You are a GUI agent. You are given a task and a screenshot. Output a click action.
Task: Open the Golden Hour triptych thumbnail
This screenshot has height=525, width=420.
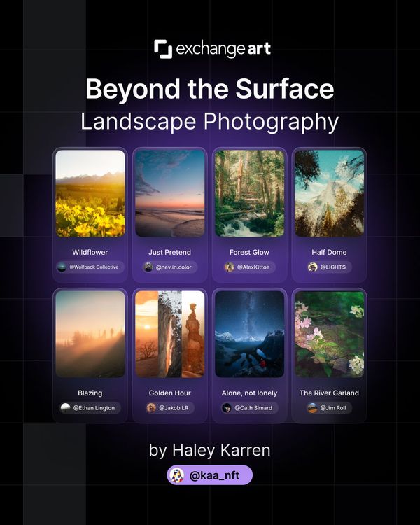(x=170, y=334)
